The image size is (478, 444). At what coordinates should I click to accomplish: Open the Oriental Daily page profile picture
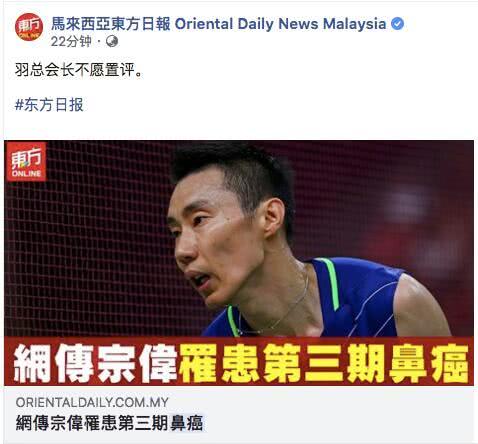[x=29, y=27]
